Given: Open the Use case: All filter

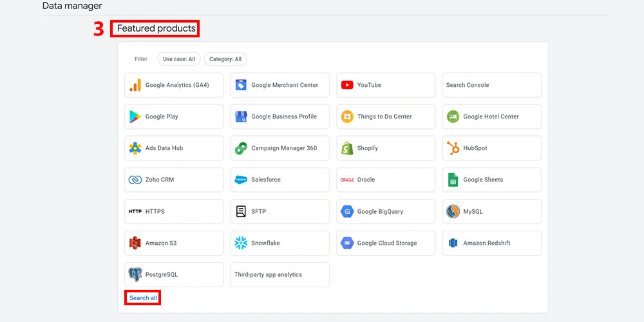Looking at the screenshot, I should [179, 59].
